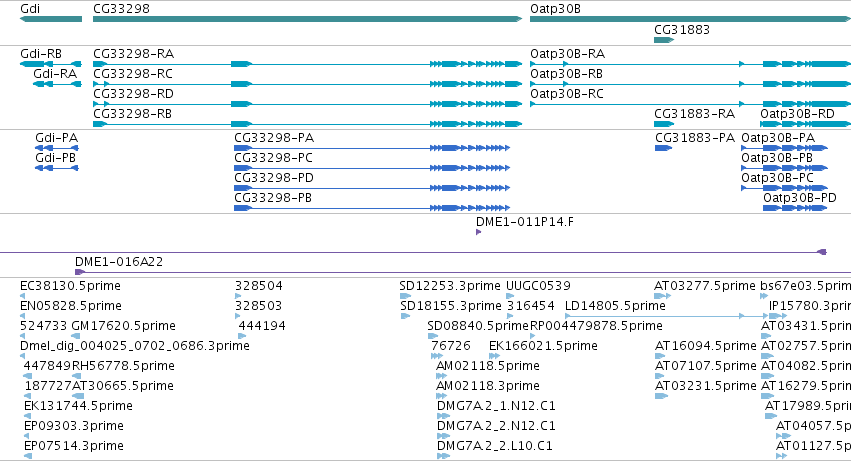Select protein Oatp30B-PB

click(x=777, y=158)
